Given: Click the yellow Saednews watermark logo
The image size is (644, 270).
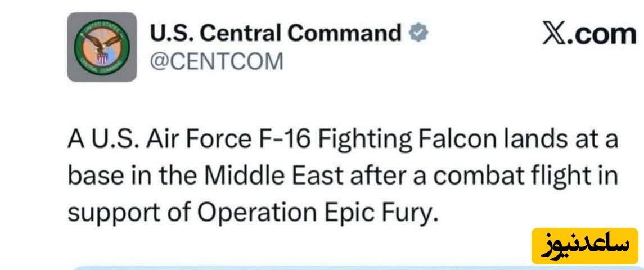Looking at the screenshot, I should click(x=584, y=246).
